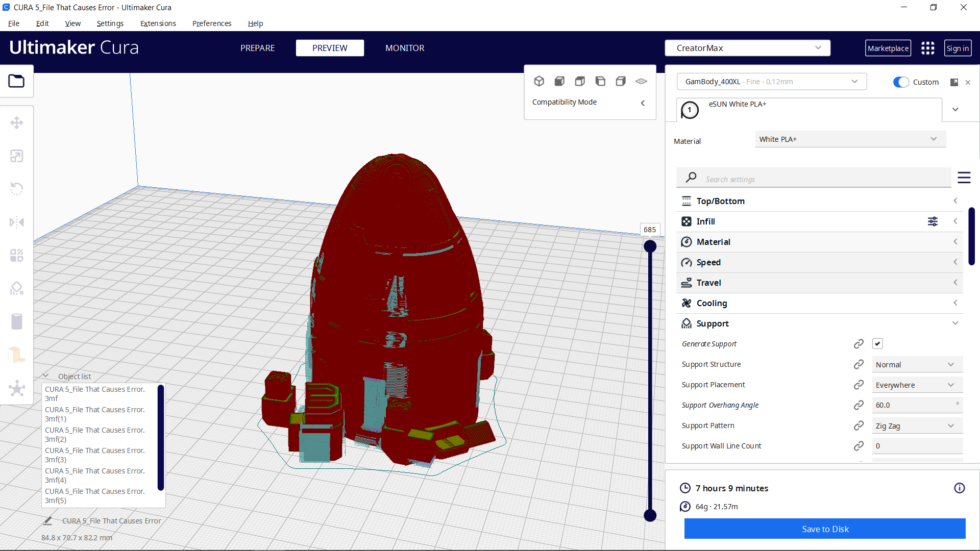The image size is (980, 551).
Task: Expand the Cooling settings section
Action: (x=819, y=303)
